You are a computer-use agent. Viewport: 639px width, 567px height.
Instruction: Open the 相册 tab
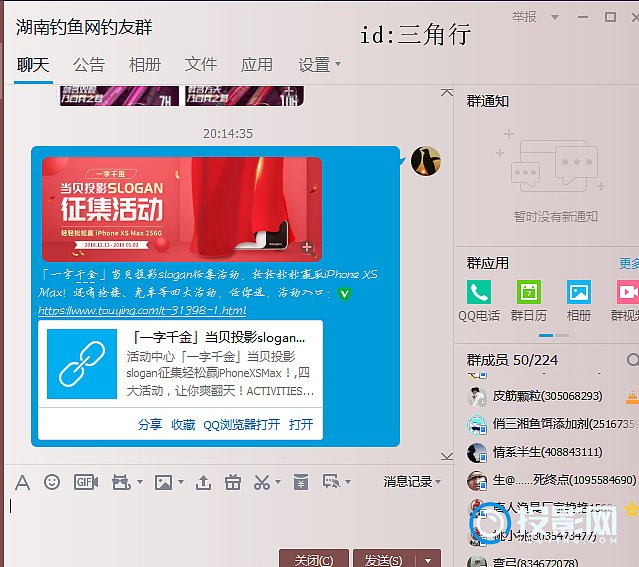click(x=145, y=64)
